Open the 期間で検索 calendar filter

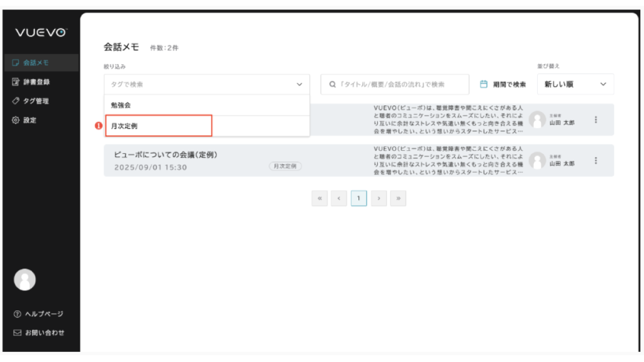coord(502,84)
